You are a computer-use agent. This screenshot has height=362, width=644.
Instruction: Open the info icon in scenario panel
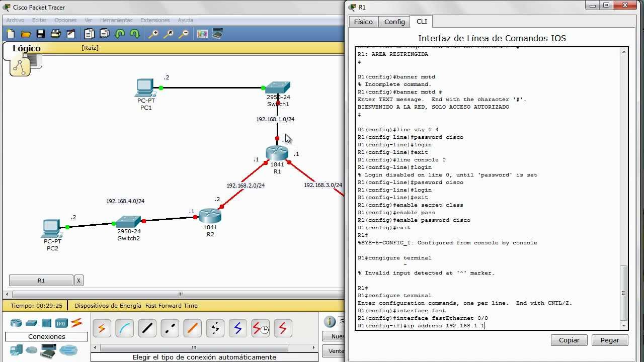[x=330, y=322]
